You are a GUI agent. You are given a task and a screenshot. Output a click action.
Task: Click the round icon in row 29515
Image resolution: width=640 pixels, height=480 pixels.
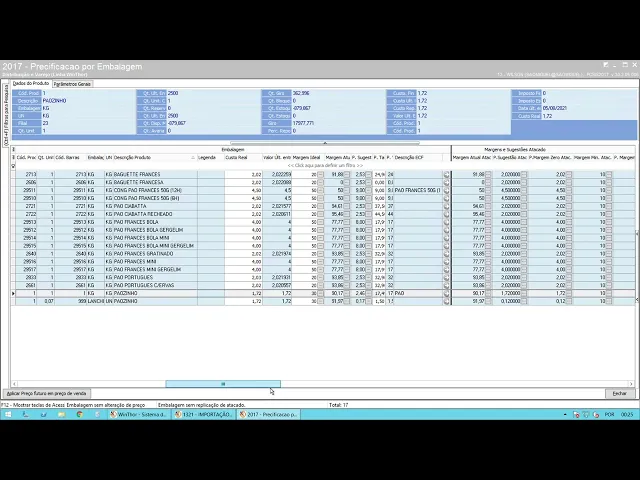pyautogui.click(x=447, y=246)
